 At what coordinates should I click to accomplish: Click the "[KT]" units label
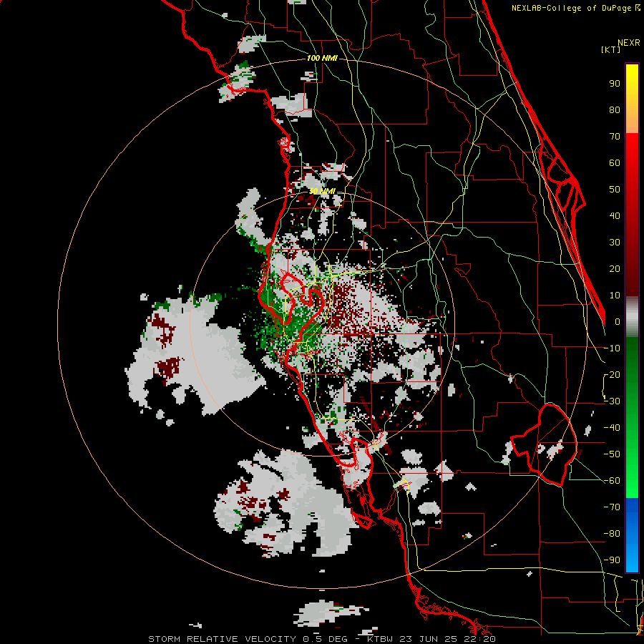pos(611,49)
